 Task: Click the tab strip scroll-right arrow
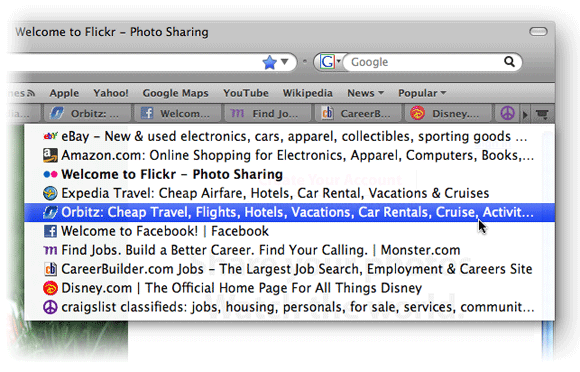click(x=525, y=115)
